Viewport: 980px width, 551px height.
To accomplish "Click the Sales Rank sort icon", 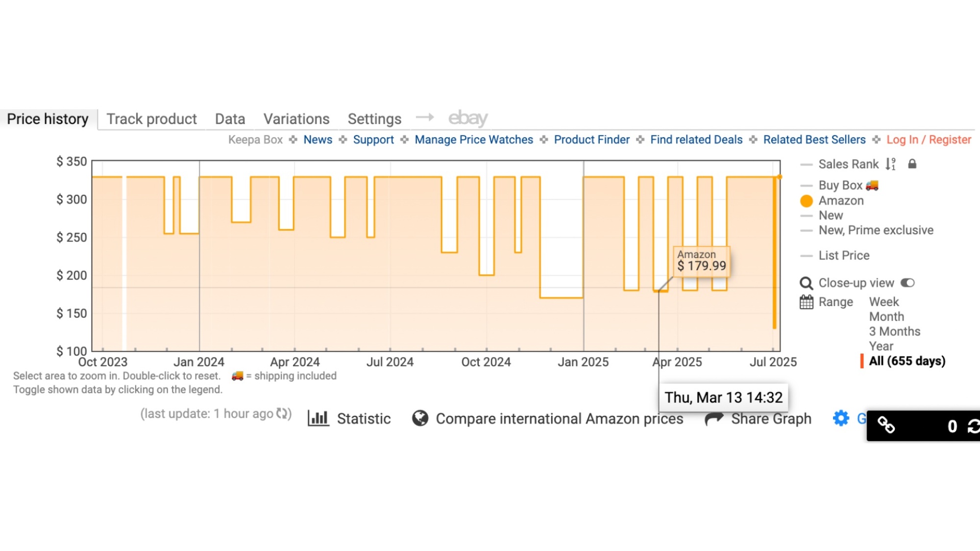I will coord(890,164).
